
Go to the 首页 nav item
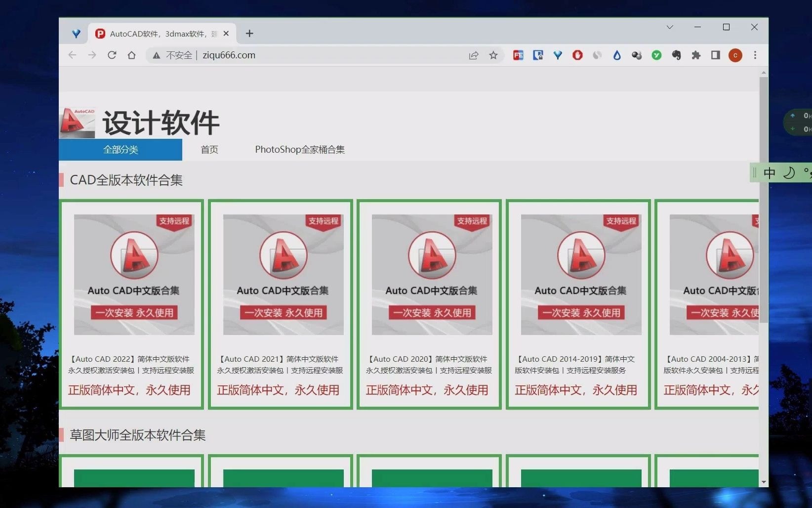click(209, 150)
